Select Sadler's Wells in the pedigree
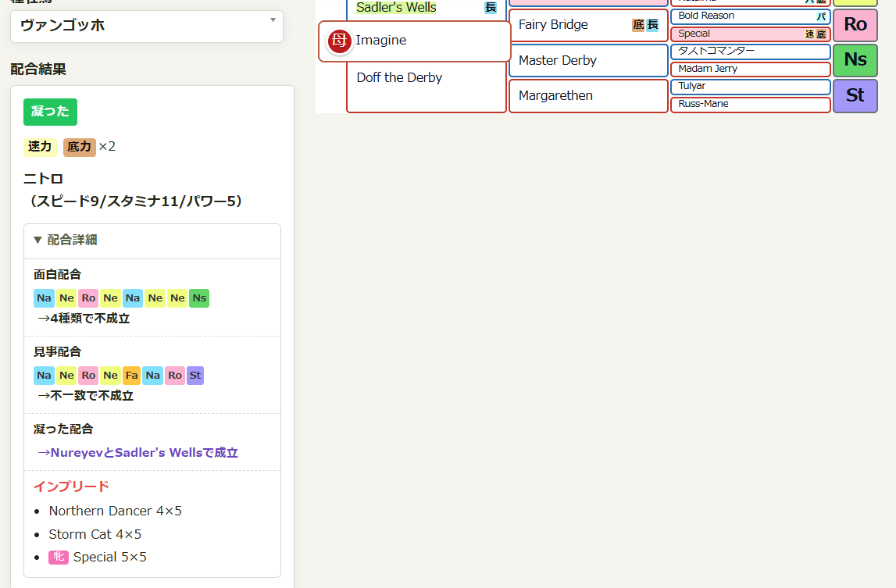Viewport: 896px width, 588px height. point(396,8)
